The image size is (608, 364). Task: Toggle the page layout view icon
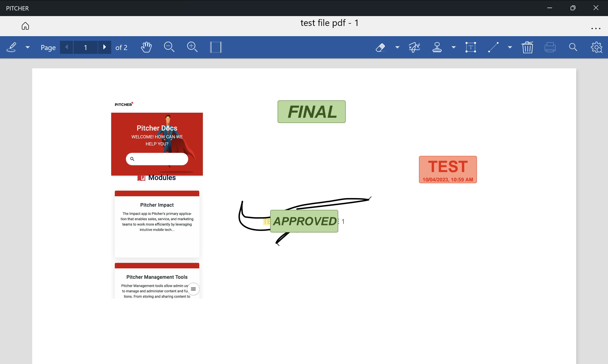point(216,47)
